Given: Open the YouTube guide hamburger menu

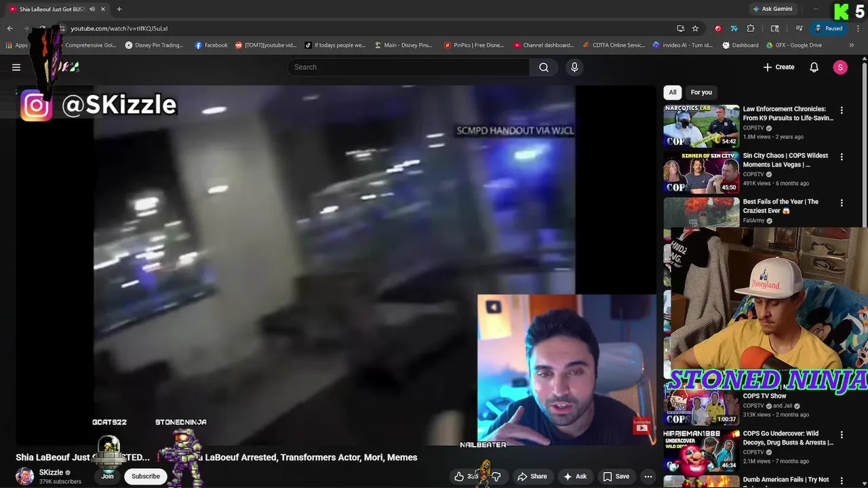Looking at the screenshot, I should [16, 67].
